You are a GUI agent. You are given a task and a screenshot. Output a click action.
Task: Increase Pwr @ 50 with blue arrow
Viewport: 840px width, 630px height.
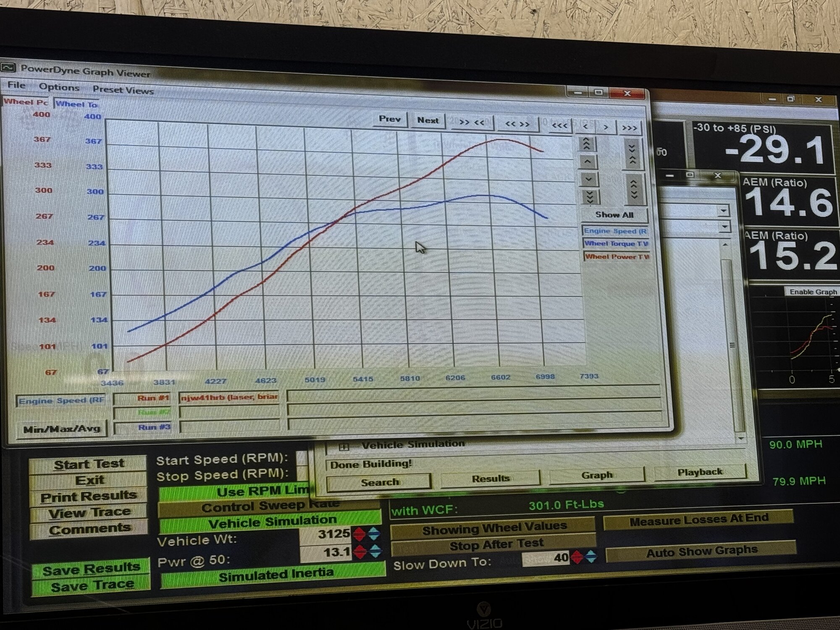pyautogui.click(x=375, y=552)
